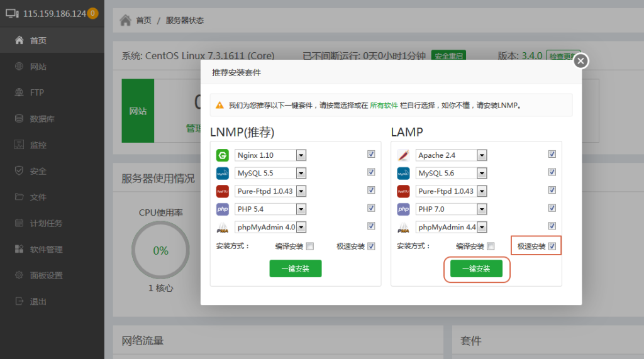Click the Pure-Ftpd icon in LAMP list
Screen dimensions: 644x359
pyautogui.click(x=403, y=191)
